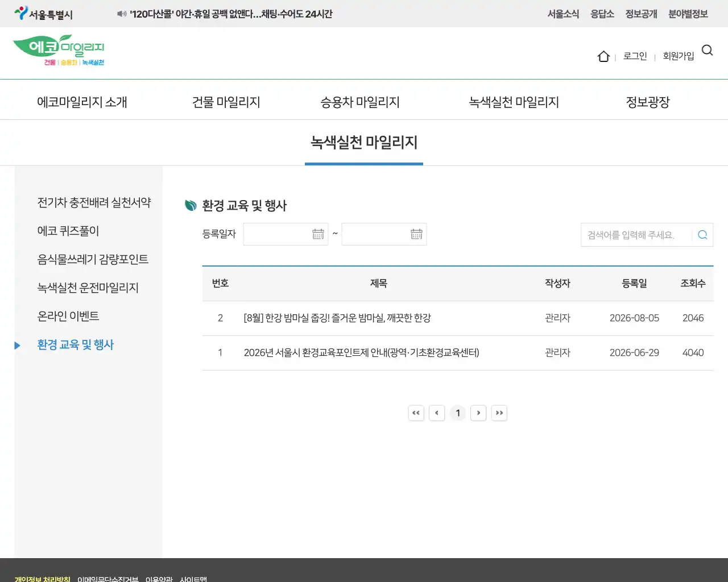The width and height of the screenshot is (728, 582).
Task: Click the start date input field
Action: coord(286,234)
